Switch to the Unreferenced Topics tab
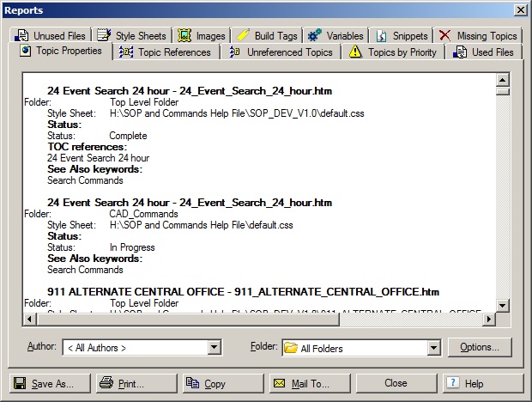 click(281, 52)
